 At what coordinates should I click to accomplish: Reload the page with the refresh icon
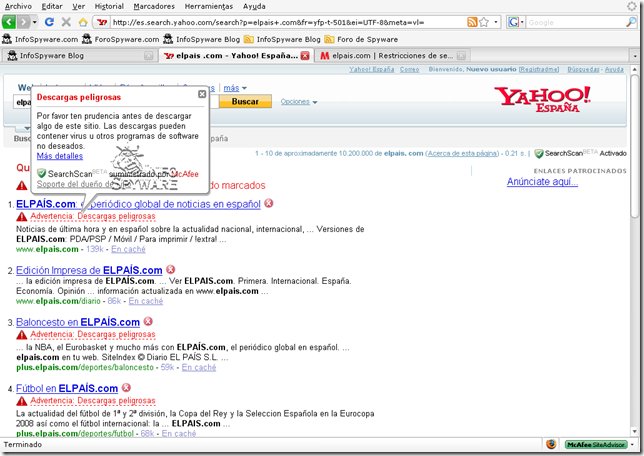click(x=49, y=22)
